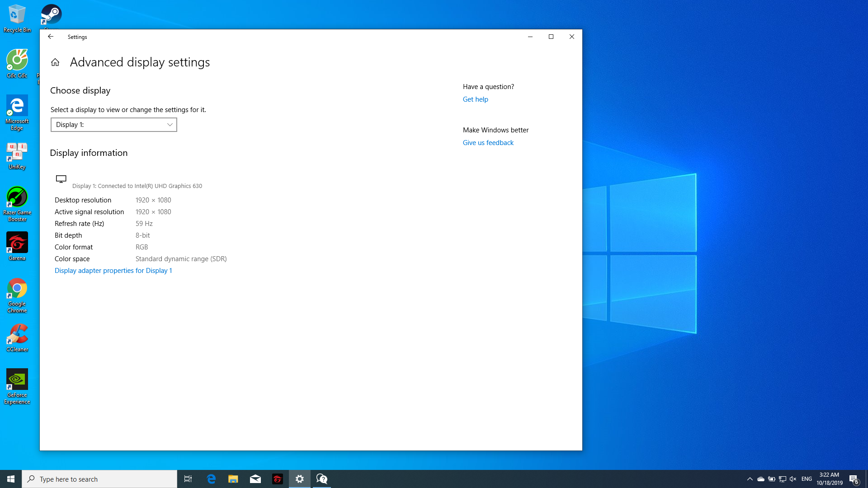
Task: Show hidden system tray icons
Action: tap(750, 479)
